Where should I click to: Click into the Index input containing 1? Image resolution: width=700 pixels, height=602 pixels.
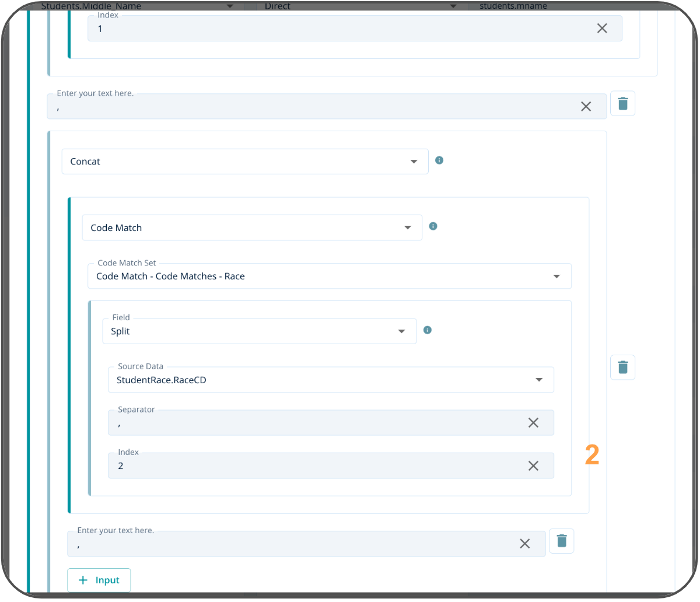point(338,29)
